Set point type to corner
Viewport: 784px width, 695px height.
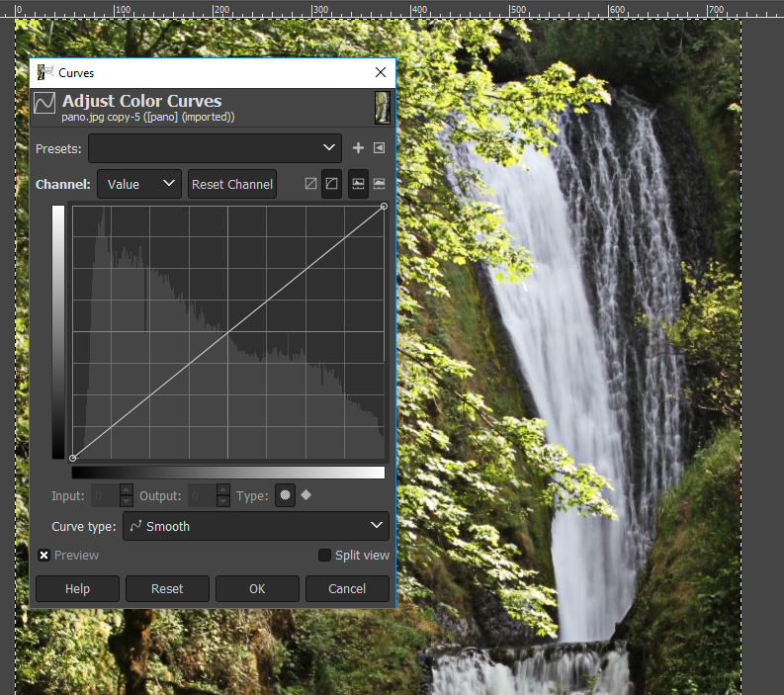click(x=306, y=495)
